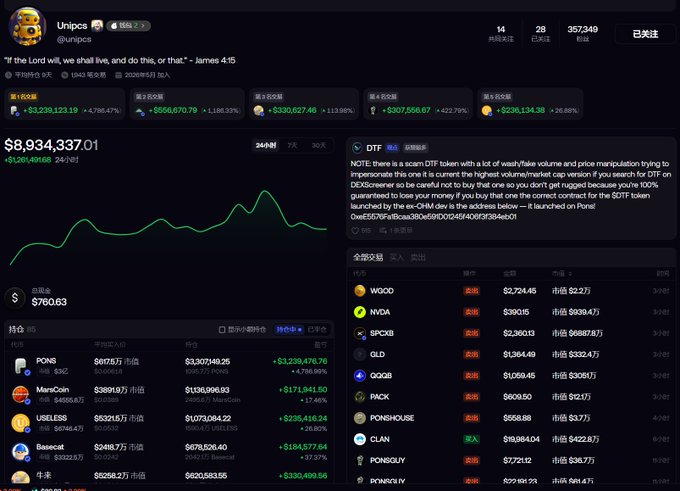
Task: Click the MarsCoin token icon
Action: (x=21, y=395)
